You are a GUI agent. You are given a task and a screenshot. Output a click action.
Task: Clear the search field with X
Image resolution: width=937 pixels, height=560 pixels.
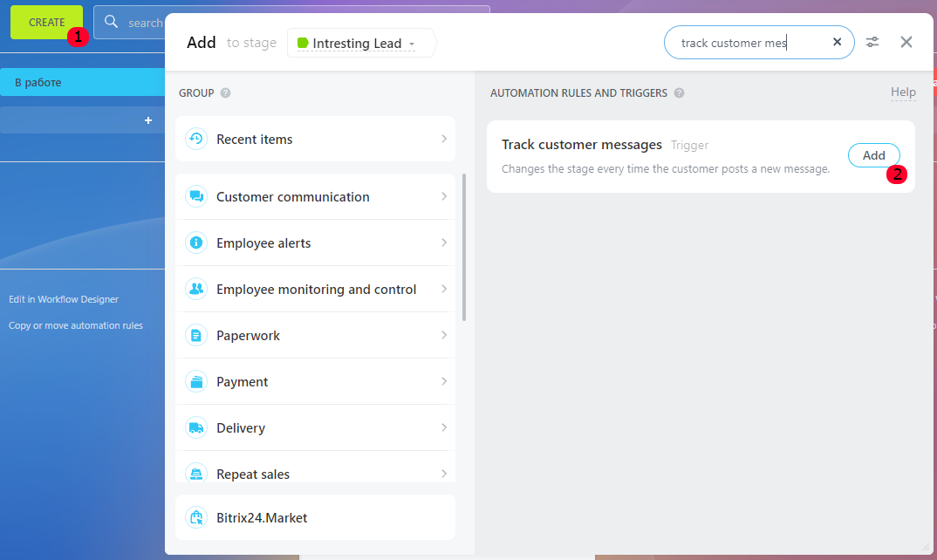(x=838, y=42)
